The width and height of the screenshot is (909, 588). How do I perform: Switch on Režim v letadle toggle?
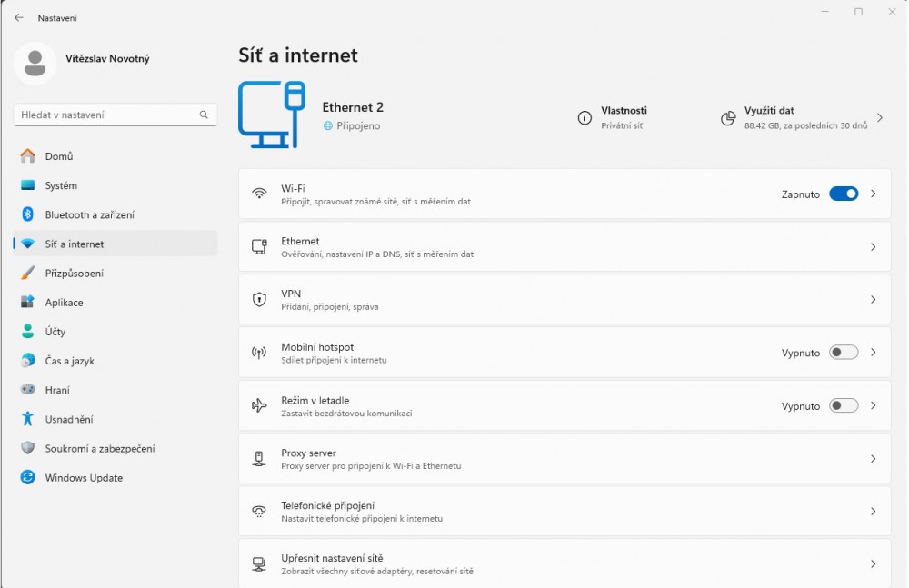coord(844,406)
